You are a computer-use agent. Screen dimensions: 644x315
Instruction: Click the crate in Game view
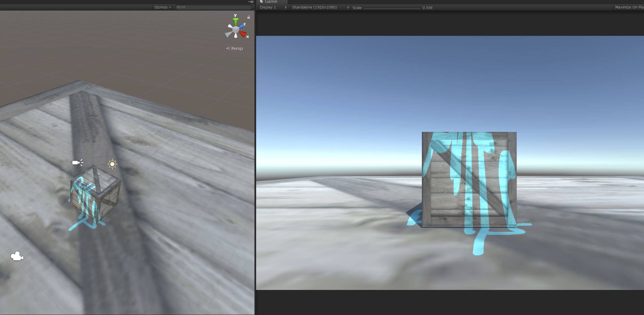point(469,179)
